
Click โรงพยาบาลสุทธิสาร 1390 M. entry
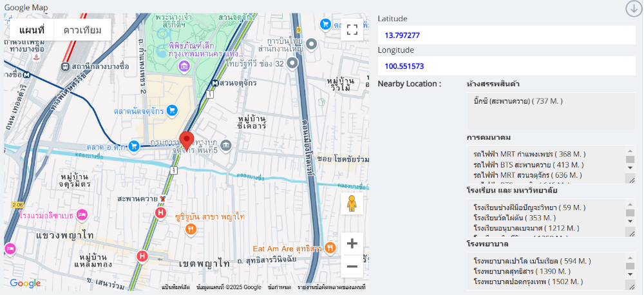(x=522, y=272)
